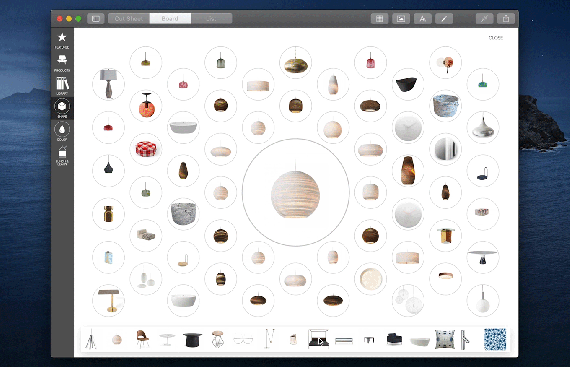Select the red polka-dot pendant bubble
This screenshot has width=570, height=367.
146,106
